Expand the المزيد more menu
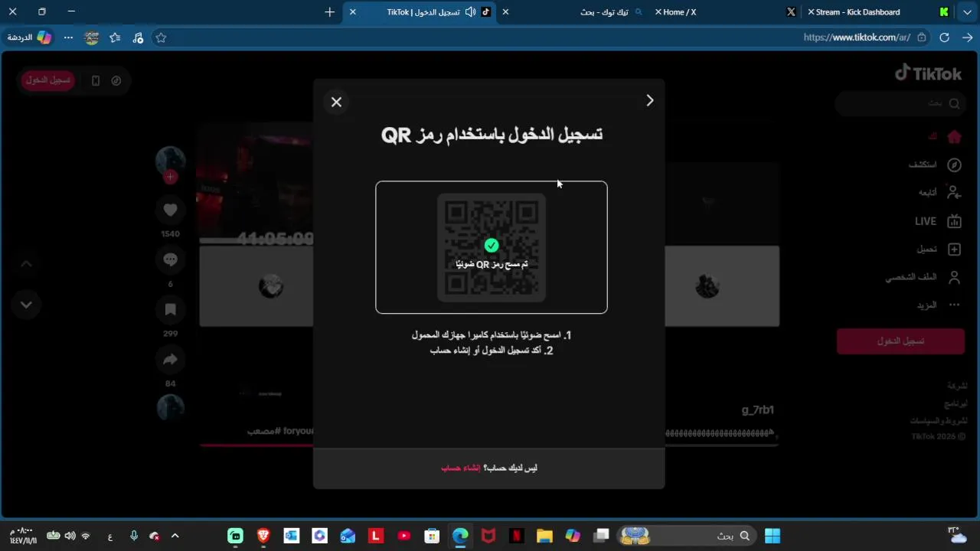980x551 pixels. [x=939, y=305]
